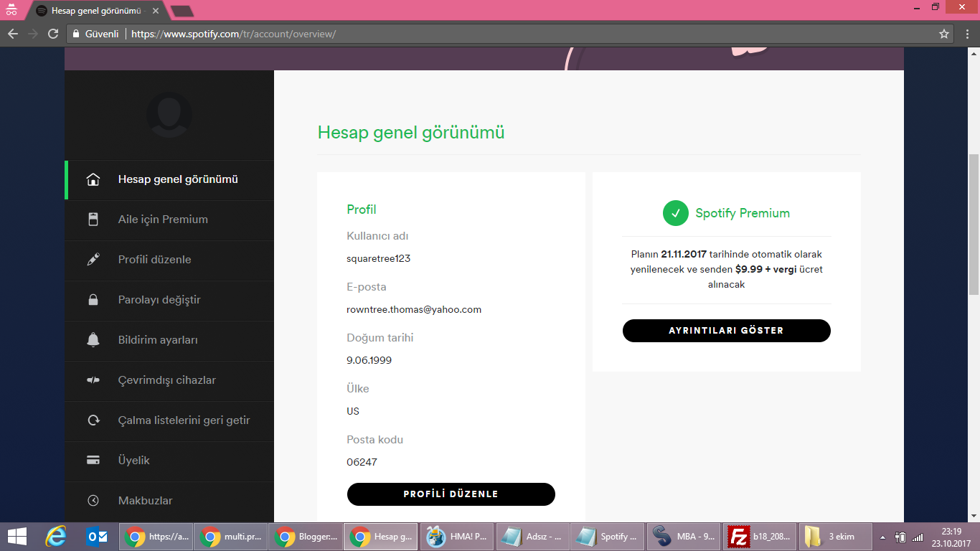Click the page vertical scrollbar thumb

974,224
